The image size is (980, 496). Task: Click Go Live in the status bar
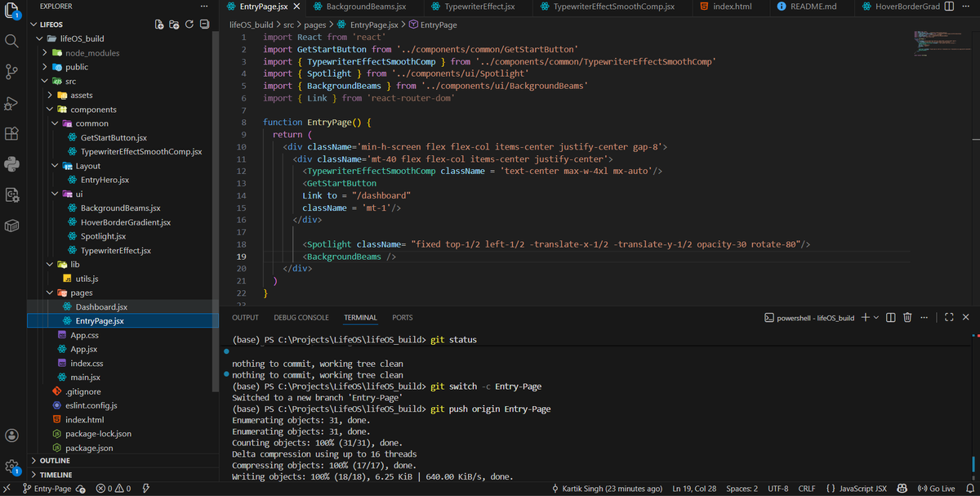pyautogui.click(x=936, y=489)
